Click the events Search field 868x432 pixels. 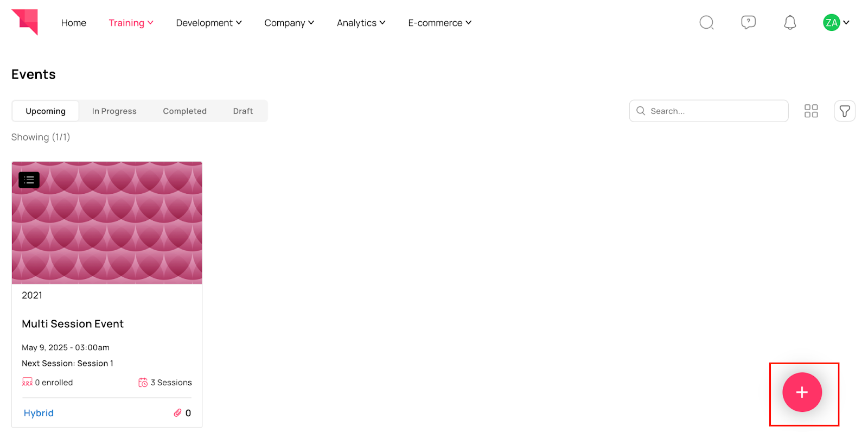click(x=709, y=111)
